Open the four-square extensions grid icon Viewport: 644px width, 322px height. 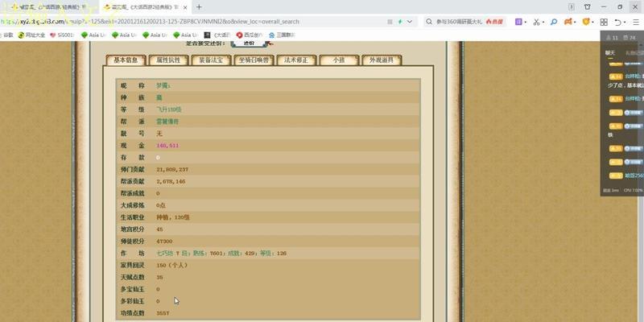click(x=601, y=22)
